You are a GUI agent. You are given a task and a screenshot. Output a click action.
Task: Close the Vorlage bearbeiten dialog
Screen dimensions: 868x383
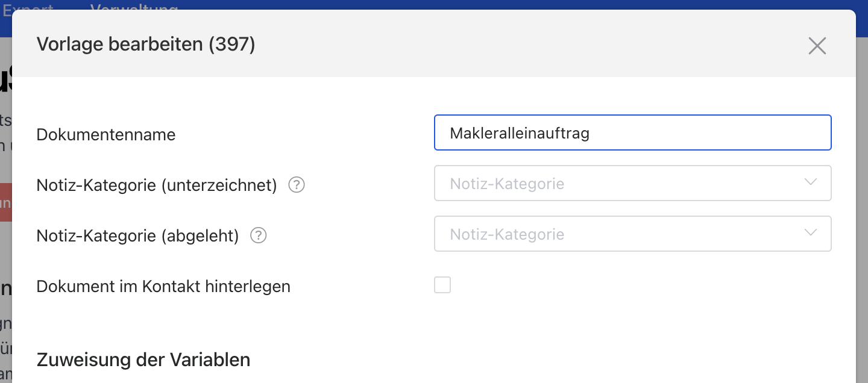(817, 46)
